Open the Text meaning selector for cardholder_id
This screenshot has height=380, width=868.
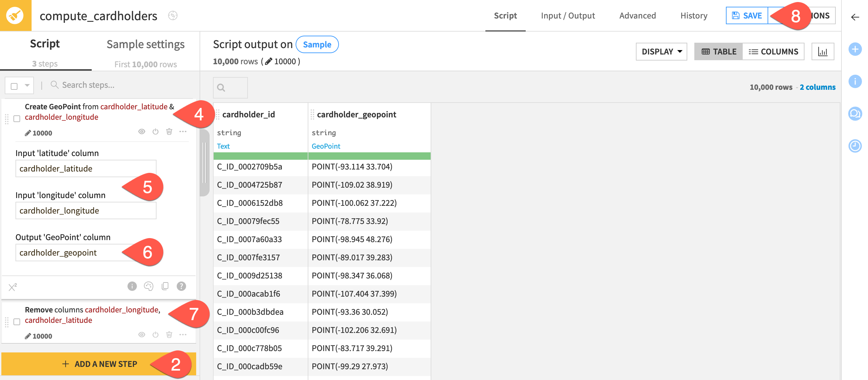click(223, 146)
